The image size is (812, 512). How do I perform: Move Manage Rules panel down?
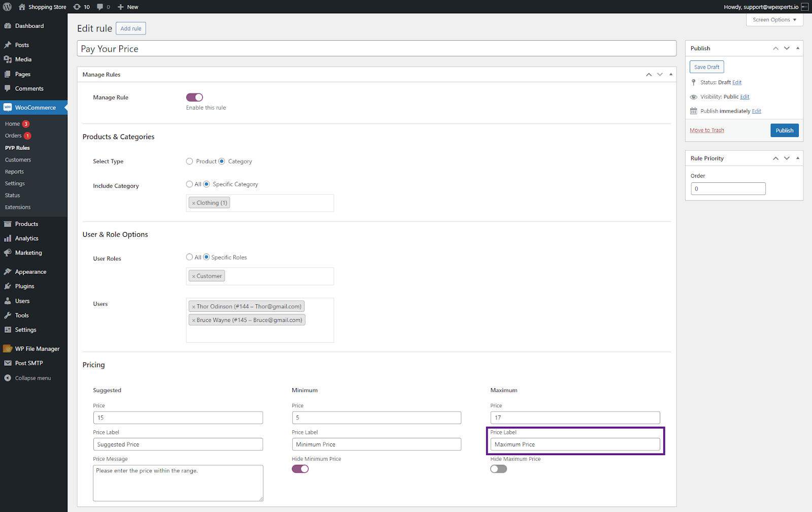tap(660, 75)
